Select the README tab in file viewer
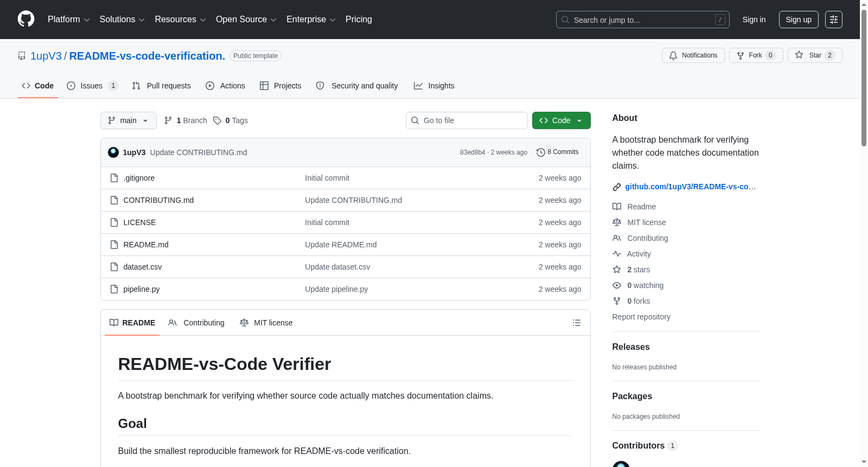This screenshot has width=868, height=467. (132, 323)
